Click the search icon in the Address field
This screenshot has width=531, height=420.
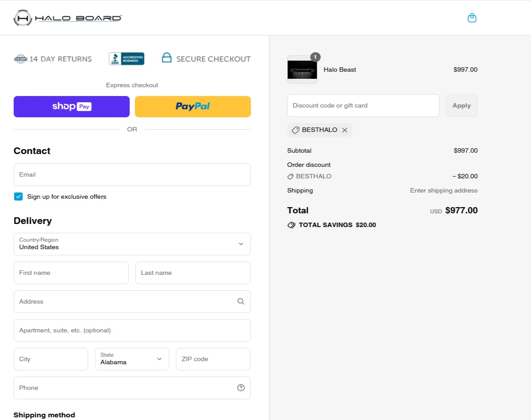pyautogui.click(x=241, y=301)
